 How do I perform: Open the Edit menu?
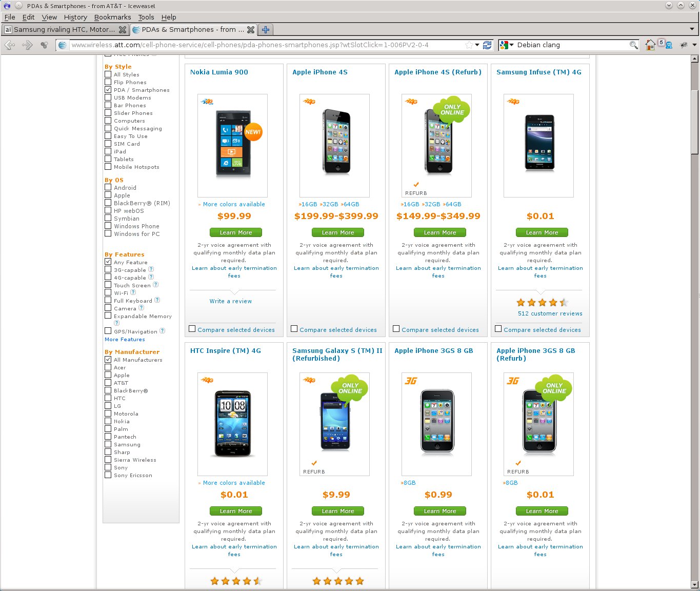point(29,17)
